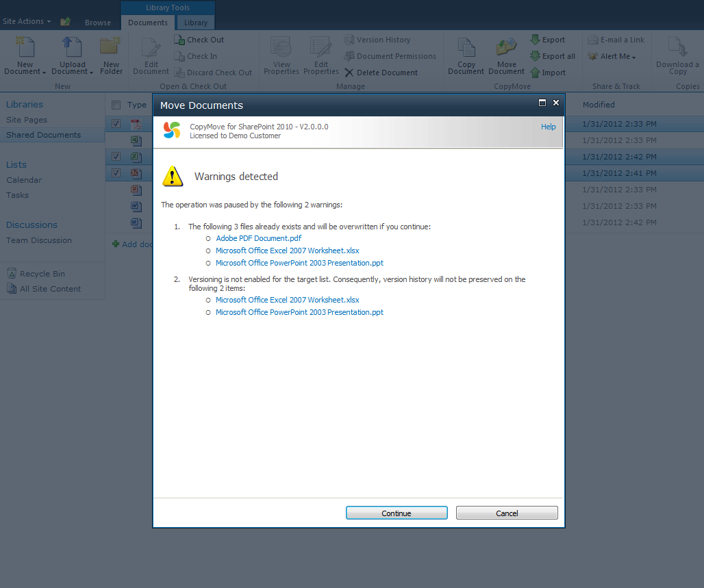This screenshot has height=588, width=704.
Task: Open the Calendar list
Action: pos(24,180)
